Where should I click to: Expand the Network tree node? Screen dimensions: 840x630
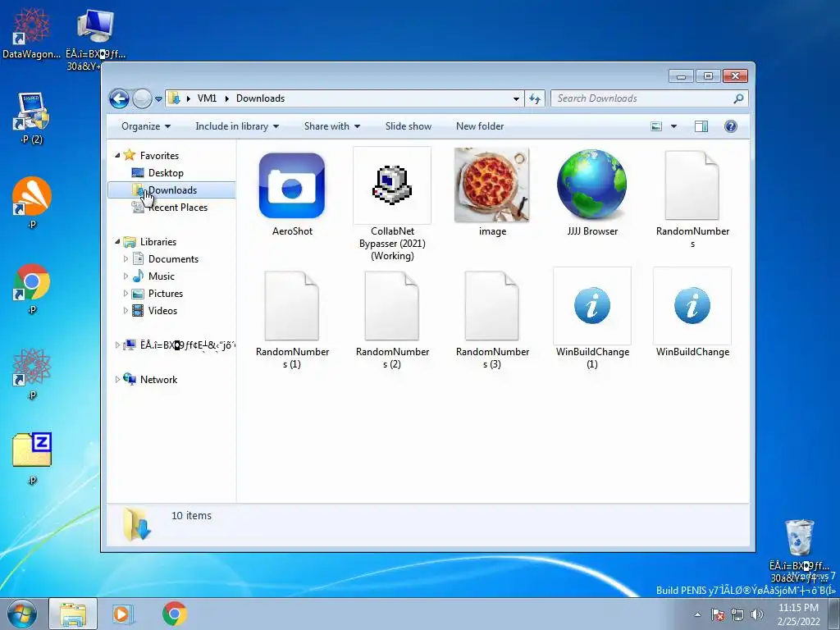pos(117,379)
